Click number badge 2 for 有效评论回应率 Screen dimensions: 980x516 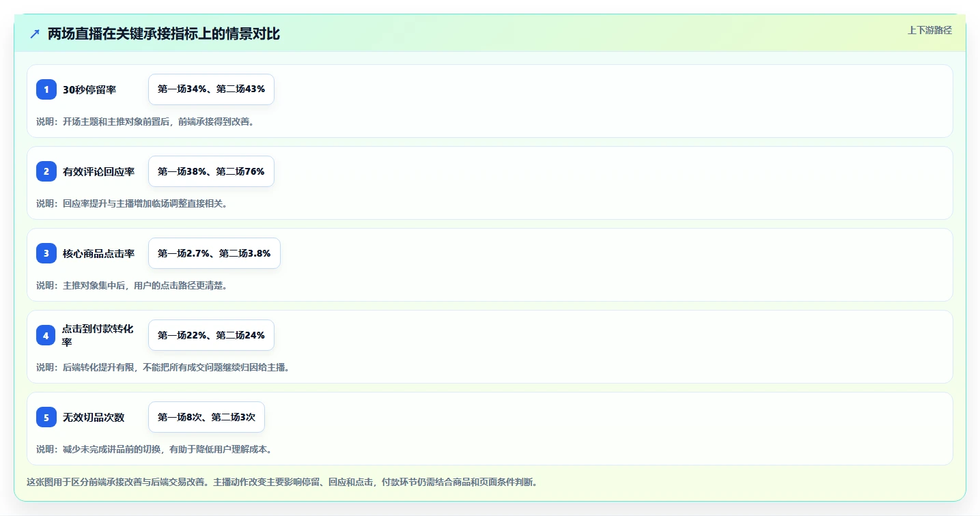(46, 171)
